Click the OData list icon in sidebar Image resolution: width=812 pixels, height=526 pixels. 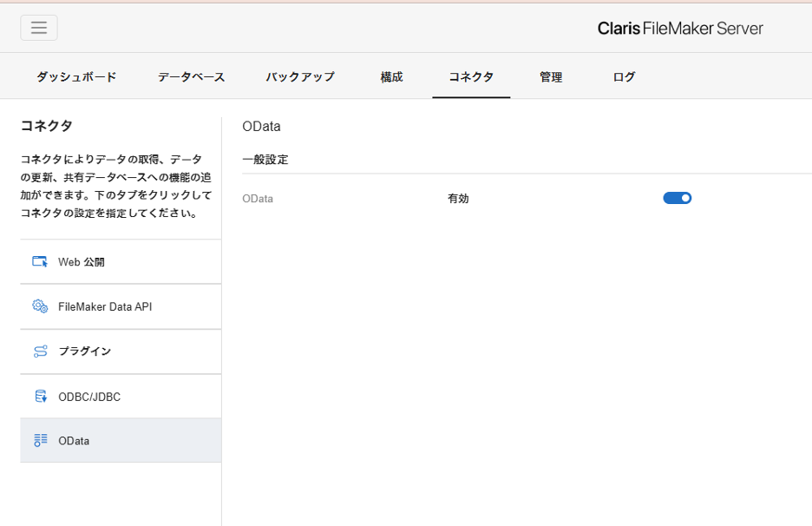[x=40, y=441]
